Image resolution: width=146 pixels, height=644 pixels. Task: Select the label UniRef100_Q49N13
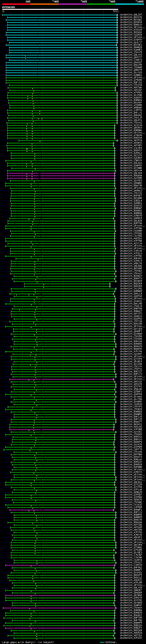(131, 191)
